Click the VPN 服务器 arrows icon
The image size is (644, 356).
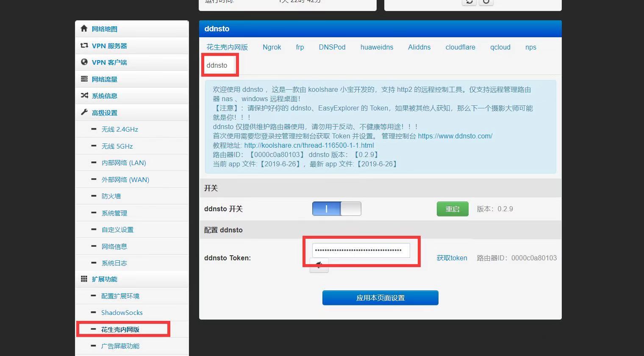pyautogui.click(x=84, y=45)
